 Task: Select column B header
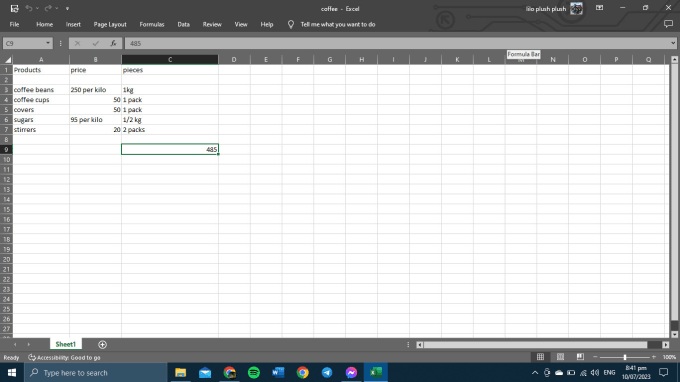[x=95, y=59]
